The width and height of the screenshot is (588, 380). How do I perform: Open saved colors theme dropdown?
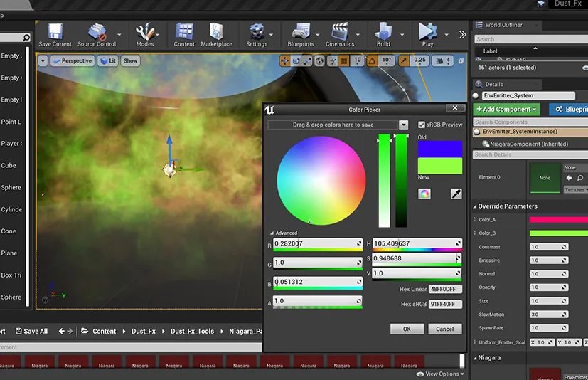[x=404, y=125]
